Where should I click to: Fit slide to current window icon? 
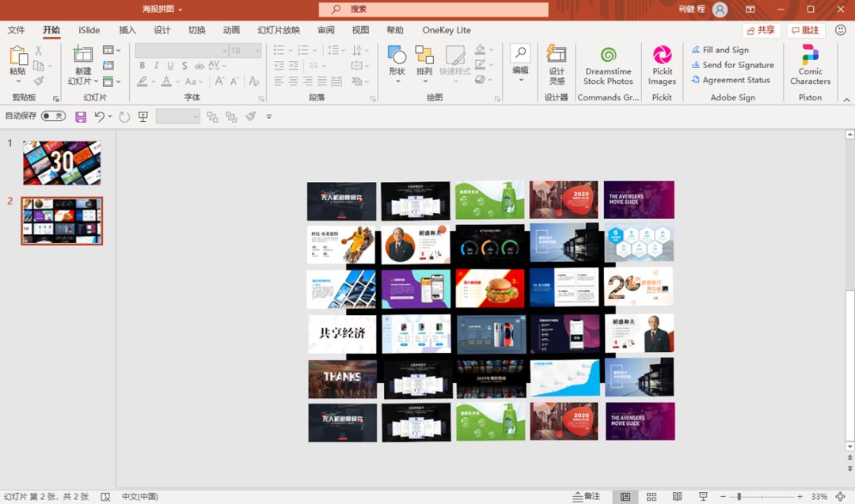tap(840, 496)
